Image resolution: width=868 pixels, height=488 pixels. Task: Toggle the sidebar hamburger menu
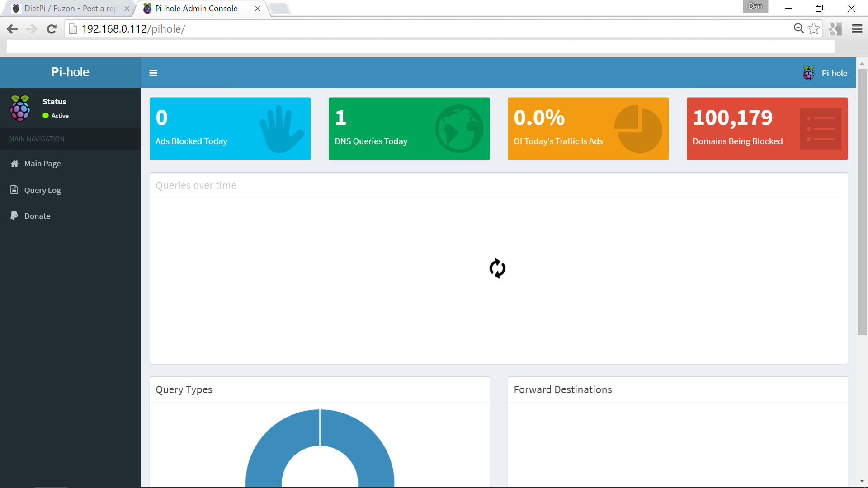tap(153, 73)
